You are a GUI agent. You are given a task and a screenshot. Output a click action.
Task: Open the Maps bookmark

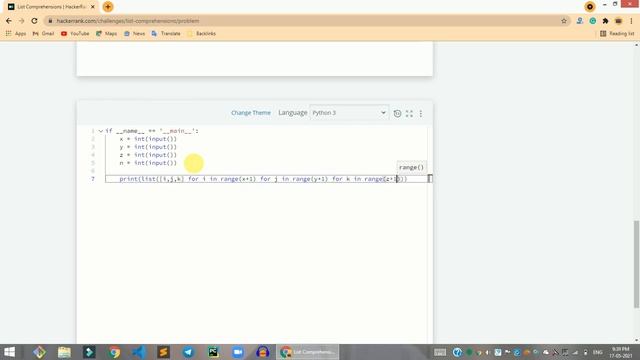click(x=107, y=33)
